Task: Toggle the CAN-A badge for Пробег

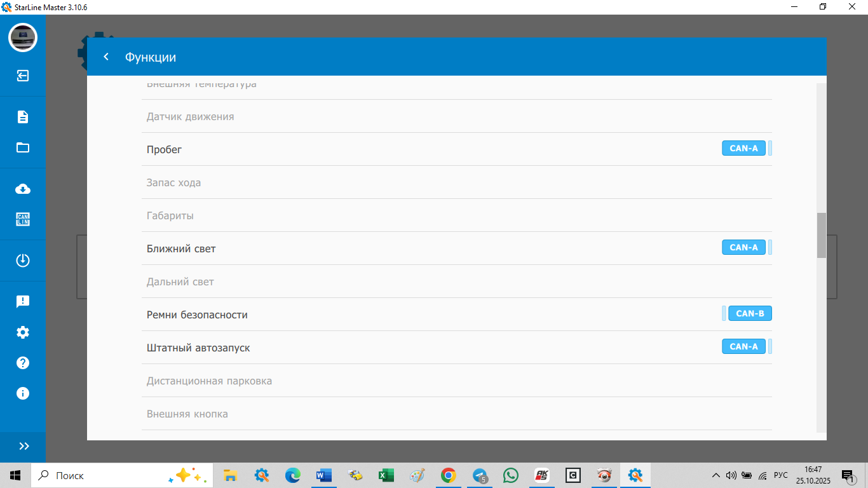Action: coord(743,149)
